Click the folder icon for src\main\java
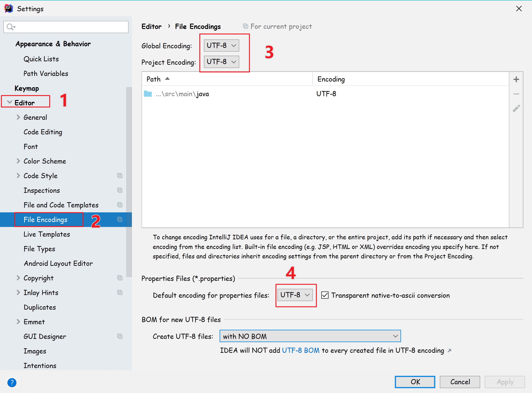This screenshot has width=532, height=393. click(148, 94)
